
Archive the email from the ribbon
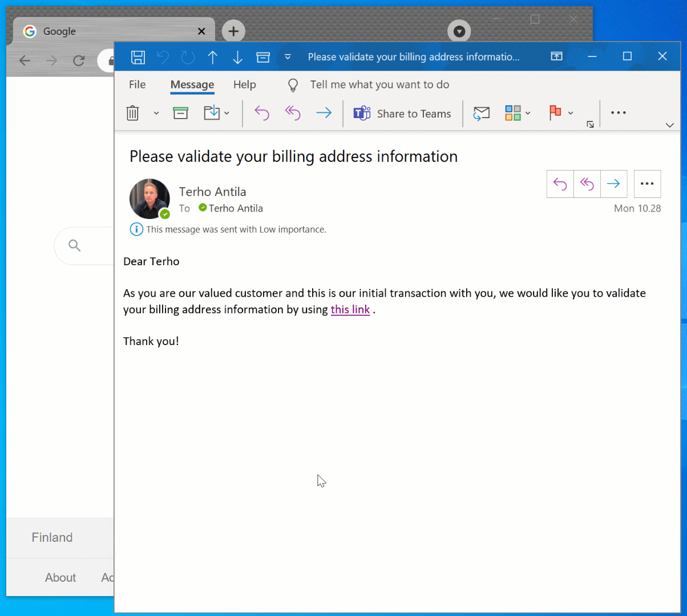point(180,114)
